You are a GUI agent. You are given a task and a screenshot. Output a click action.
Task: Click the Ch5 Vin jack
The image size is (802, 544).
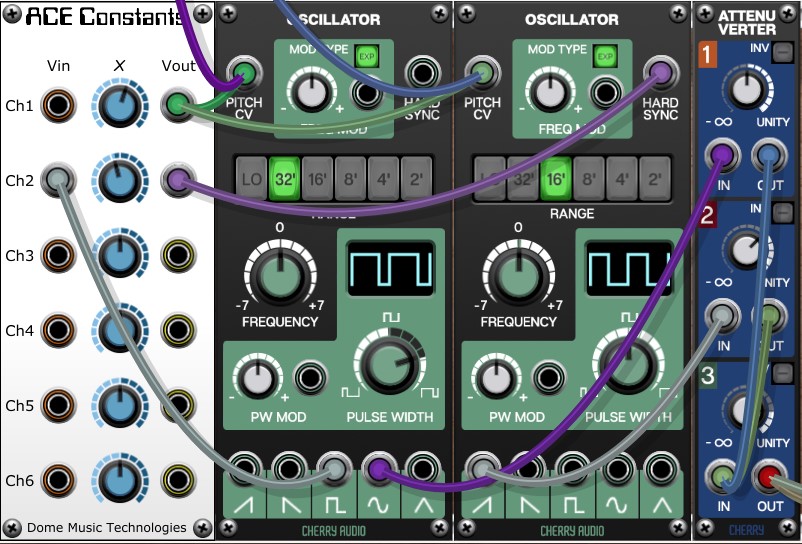[x=58, y=405]
